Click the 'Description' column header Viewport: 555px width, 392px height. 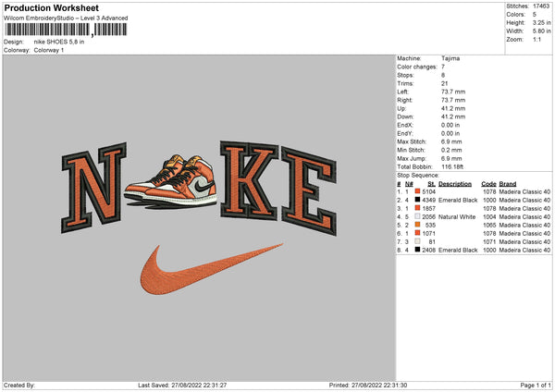click(x=455, y=184)
